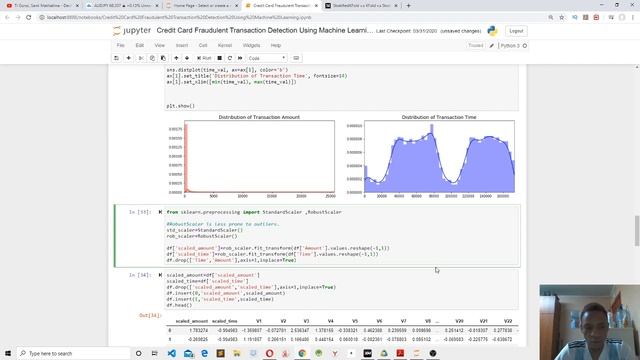Viewport: 640px width, 360px height.
Task: Open the Widgets menu
Action: [251, 45]
